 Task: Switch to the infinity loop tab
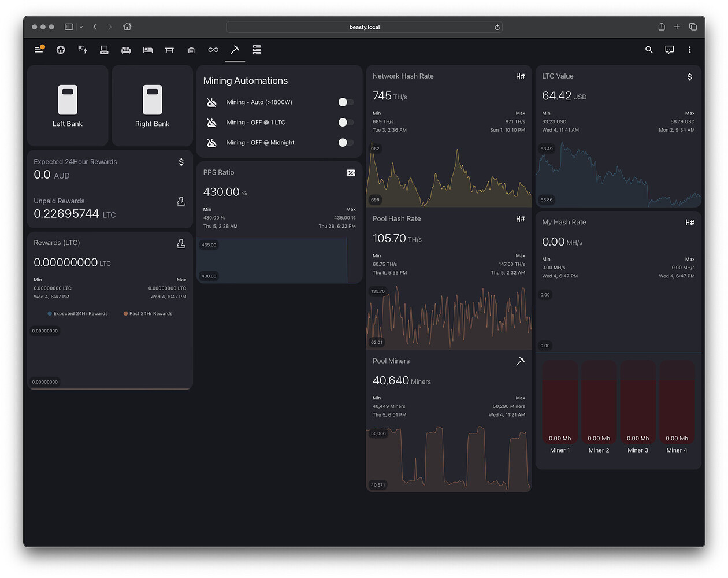coord(213,50)
